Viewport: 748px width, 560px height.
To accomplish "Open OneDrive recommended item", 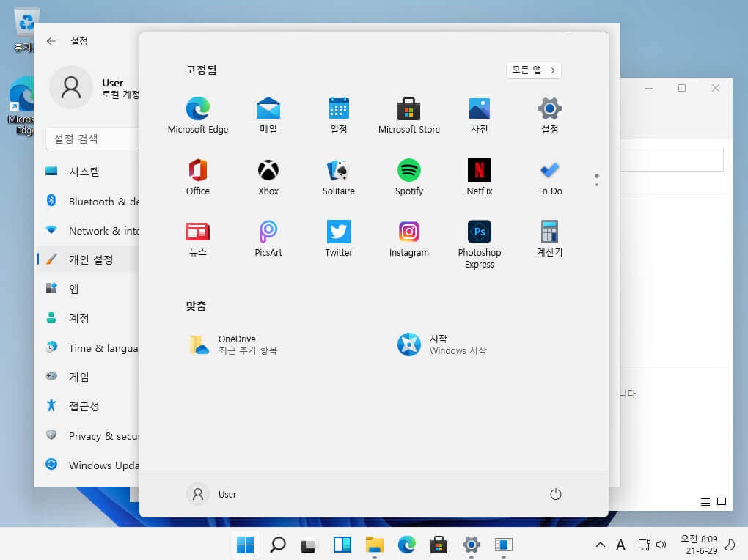I will (234, 345).
